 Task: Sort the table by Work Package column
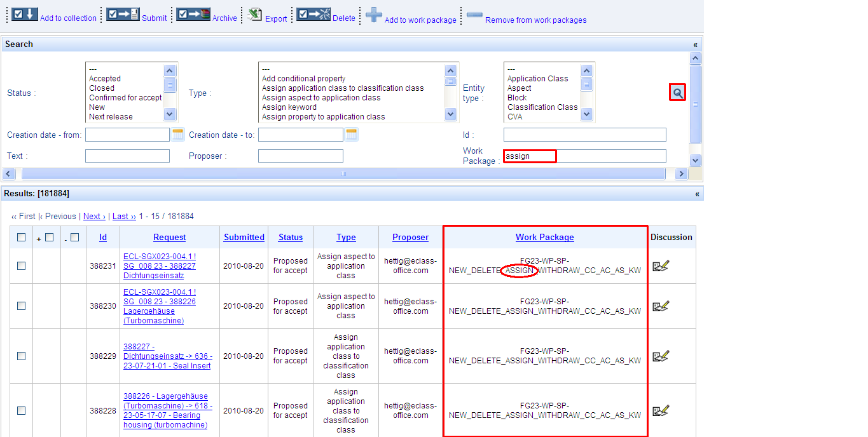coord(544,238)
